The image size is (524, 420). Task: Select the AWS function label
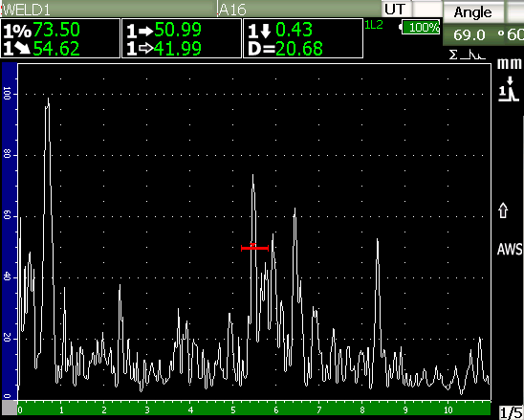[x=509, y=249]
